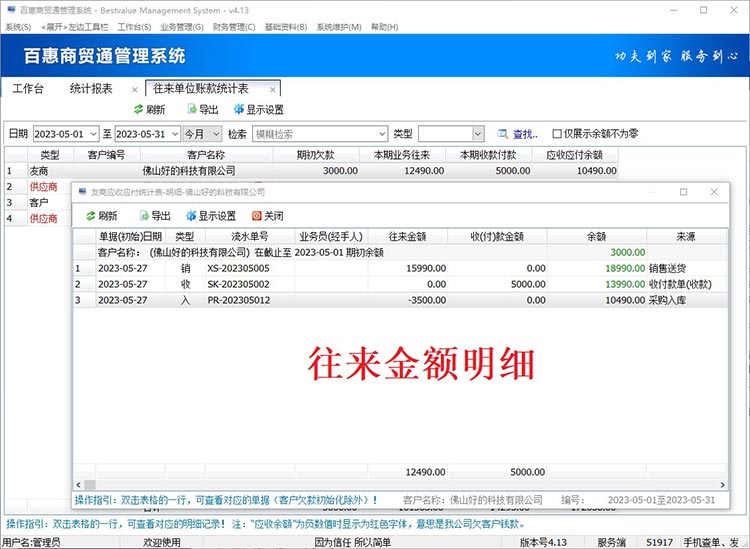Open the 今月 period dropdown

215,134
